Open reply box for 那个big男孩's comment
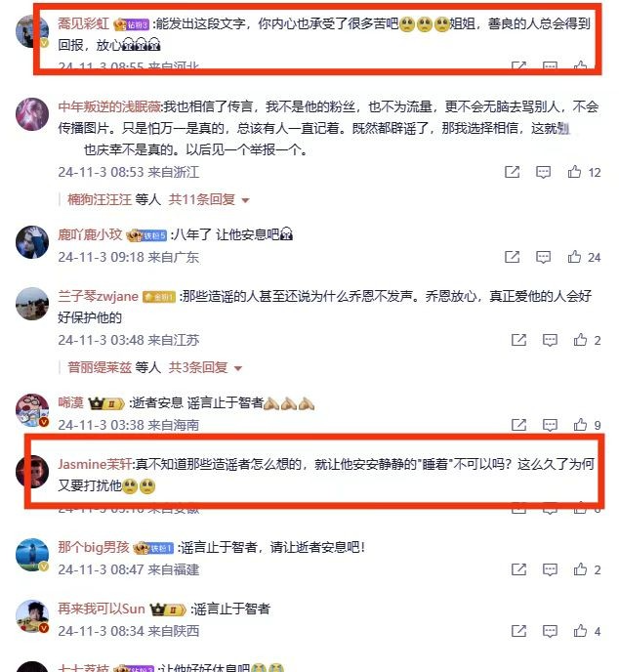Image resolution: width=619 pixels, height=672 pixels. coord(550,569)
